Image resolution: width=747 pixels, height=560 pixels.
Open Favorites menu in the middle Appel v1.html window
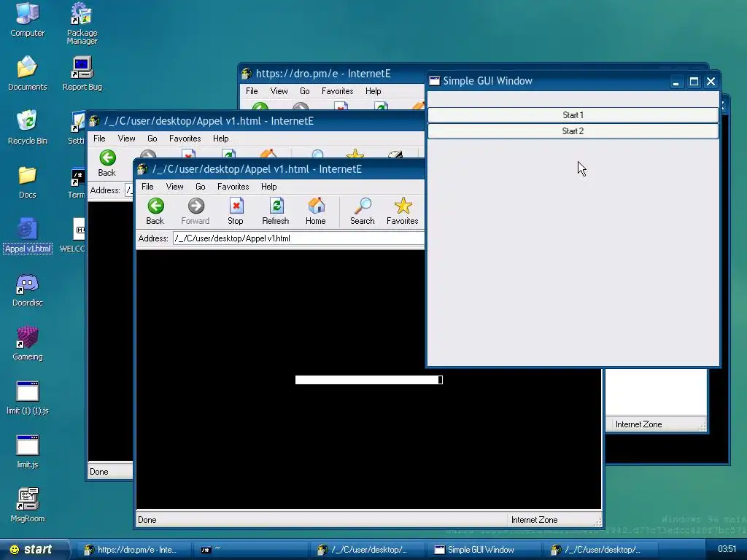(185, 139)
